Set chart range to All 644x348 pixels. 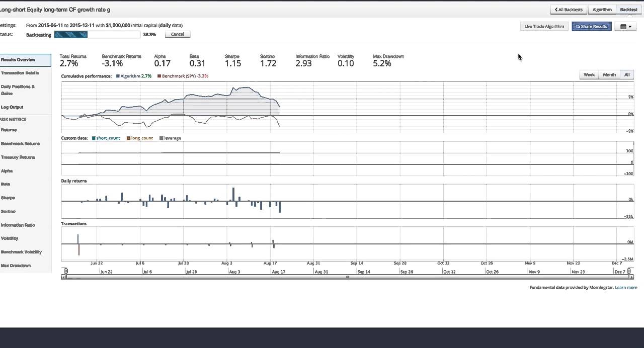[627, 75]
